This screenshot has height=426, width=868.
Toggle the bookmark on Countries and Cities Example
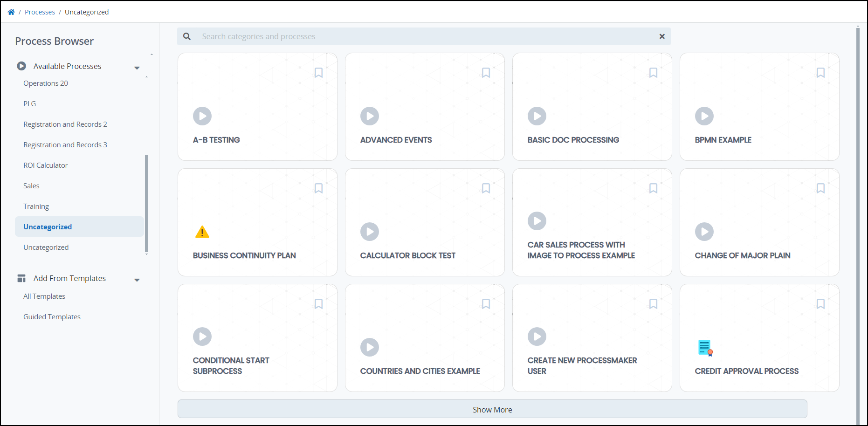pyautogui.click(x=486, y=303)
